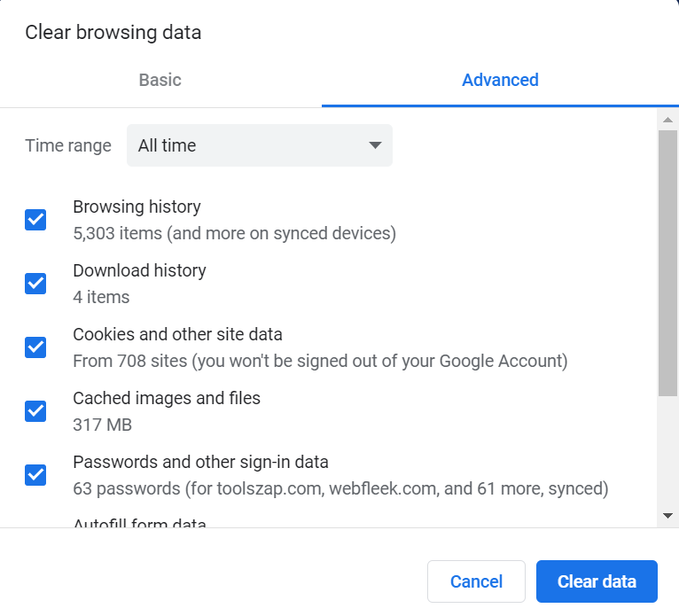The width and height of the screenshot is (679, 616).
Task: Click the "317 MB" cached files description
Action: click(102, 425)
